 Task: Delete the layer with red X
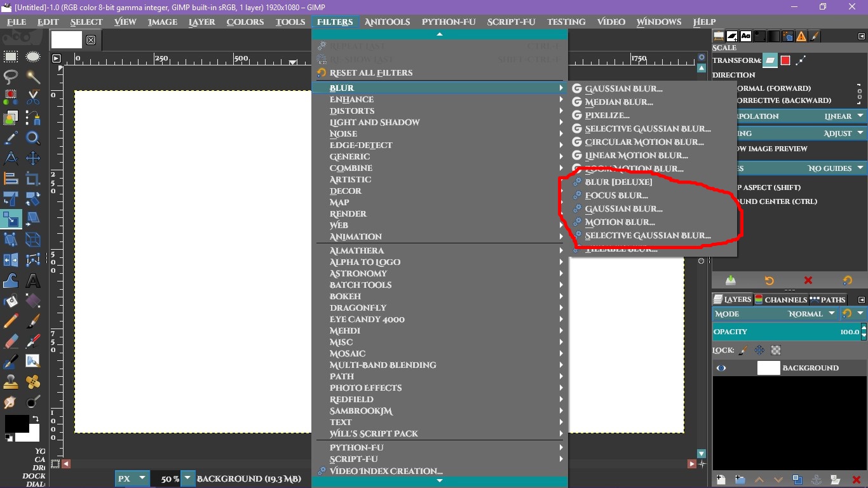click(x=855, y=480)
